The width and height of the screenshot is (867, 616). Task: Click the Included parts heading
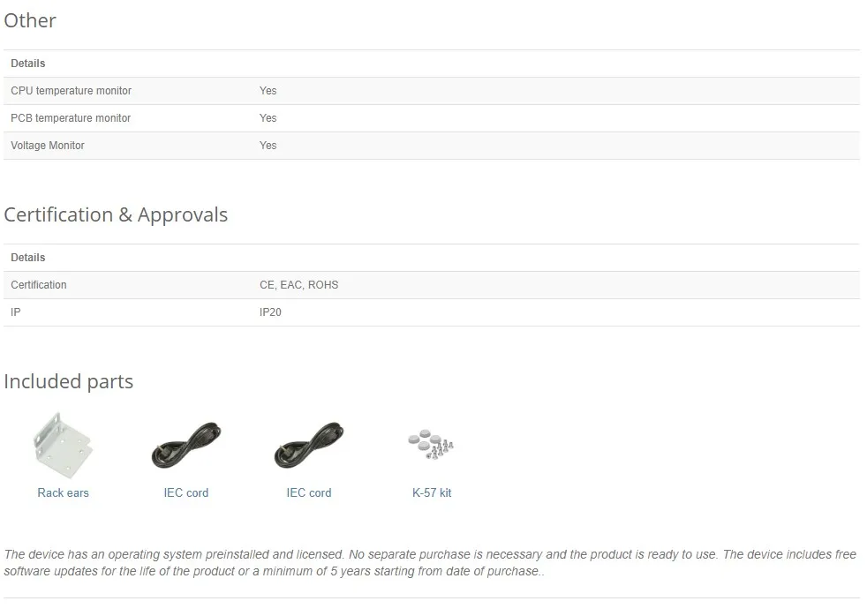point(69,382)
